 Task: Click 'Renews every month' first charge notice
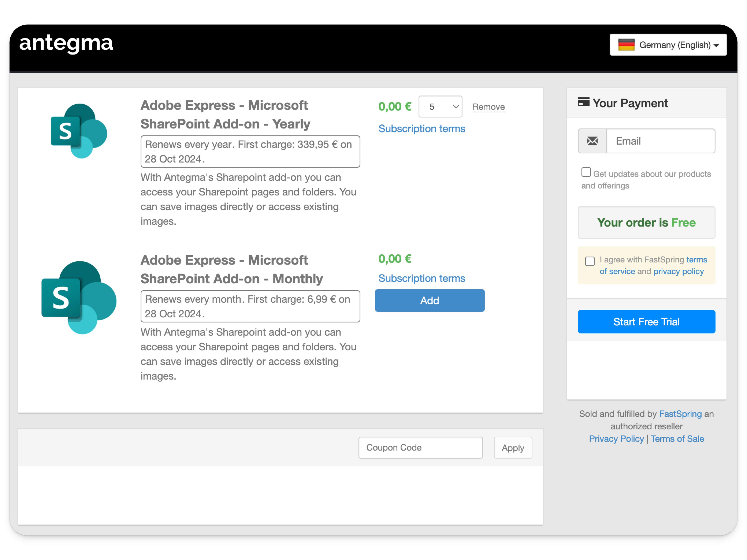[250, 306]
